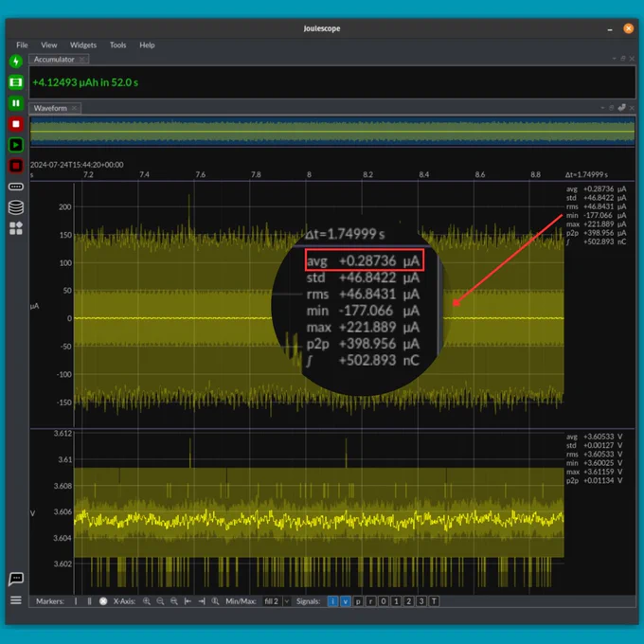Open the Min/Max fill 2 dropdown
This screenshot has height=644, width=644.
click(x=277, y=601)
